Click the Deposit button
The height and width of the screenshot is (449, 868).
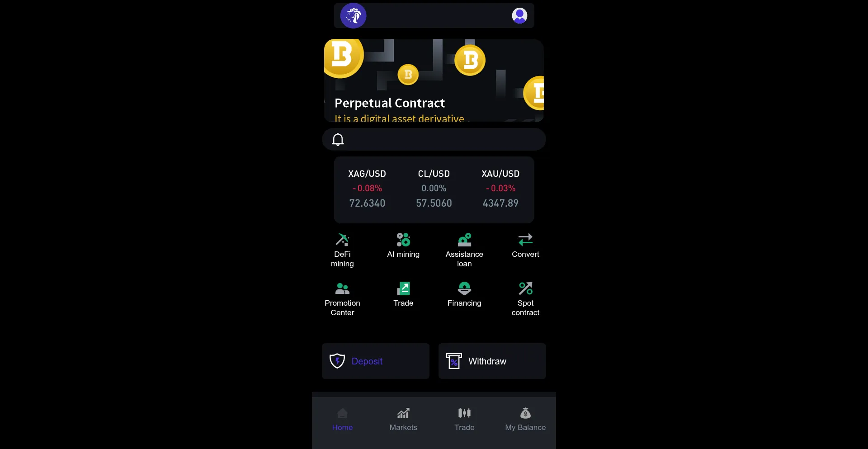point(376,361)
